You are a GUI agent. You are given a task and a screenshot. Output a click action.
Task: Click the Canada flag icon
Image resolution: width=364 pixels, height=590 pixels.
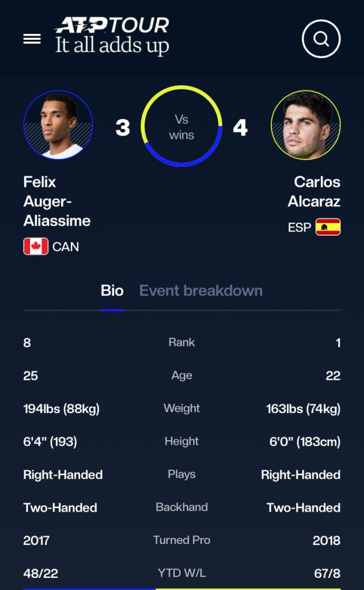click(x=36, y=247)
